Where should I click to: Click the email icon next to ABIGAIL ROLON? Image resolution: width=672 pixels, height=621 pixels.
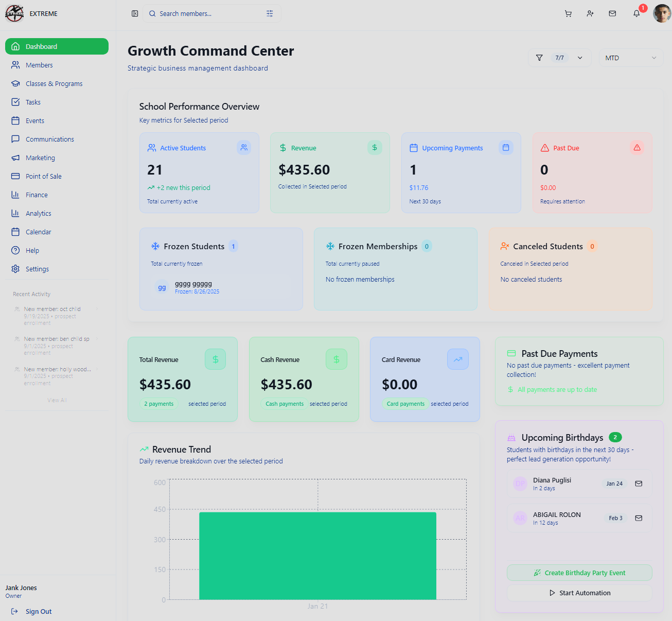639,517
